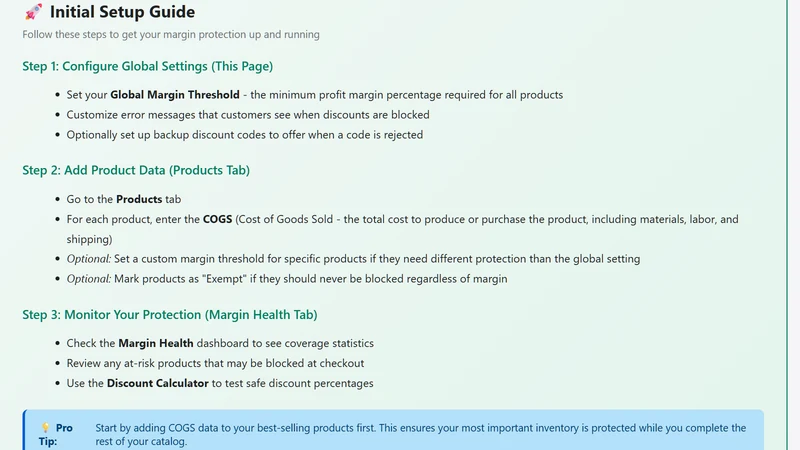Screen dimensions: 800x450
Task: Click the backup discount codes bullet line
Action: tap(245, 135)
